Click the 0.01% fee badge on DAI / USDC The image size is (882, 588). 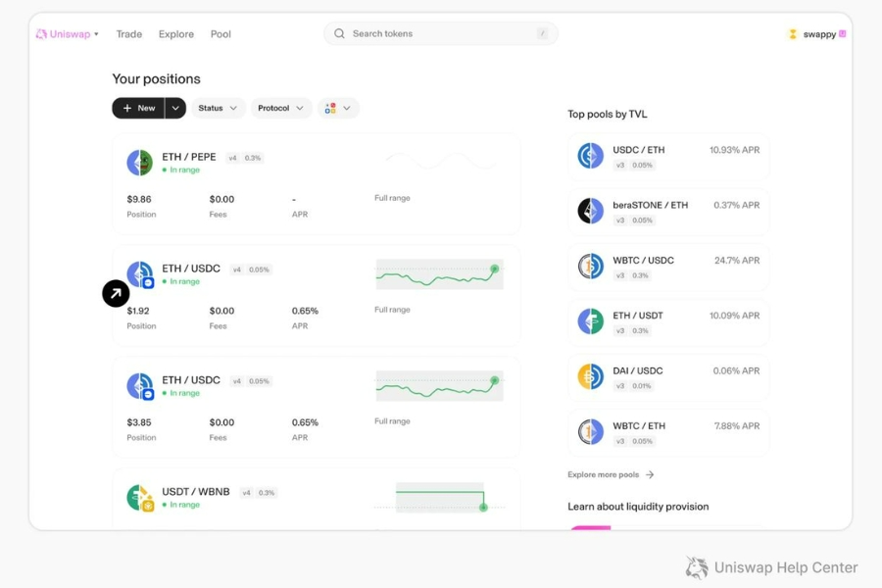[641, 386]
